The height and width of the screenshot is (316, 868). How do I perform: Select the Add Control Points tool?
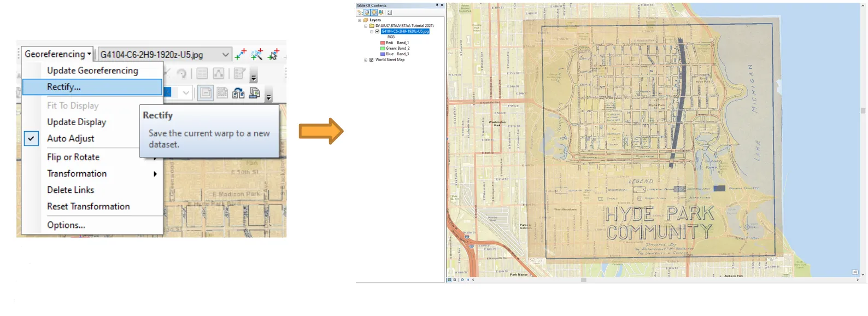(241, 54)
